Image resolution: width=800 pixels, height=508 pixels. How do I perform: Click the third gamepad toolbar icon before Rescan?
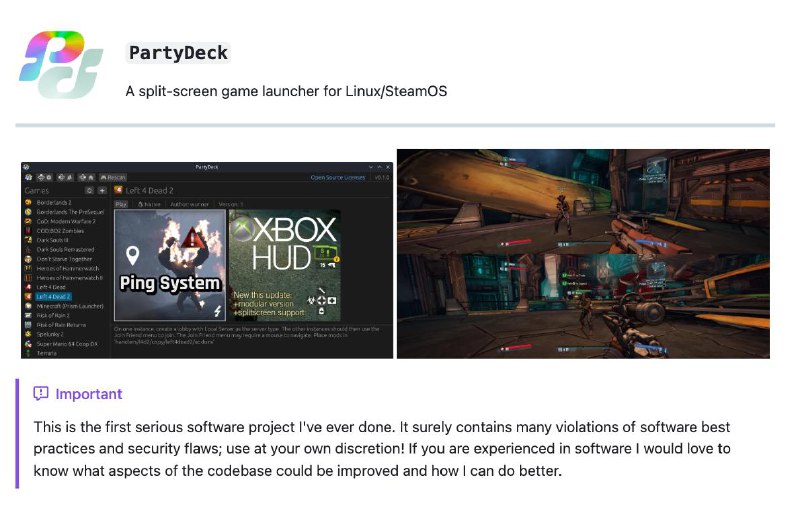[86, 177]
